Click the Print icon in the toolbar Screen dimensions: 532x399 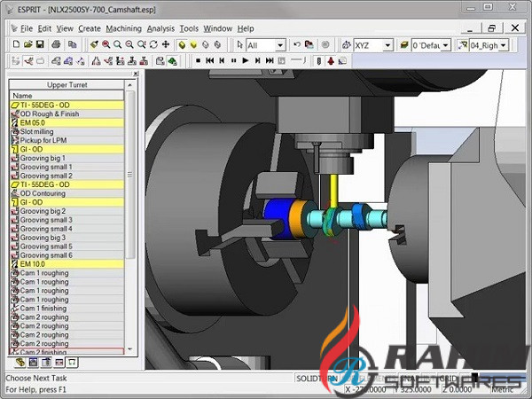(56, 44)
